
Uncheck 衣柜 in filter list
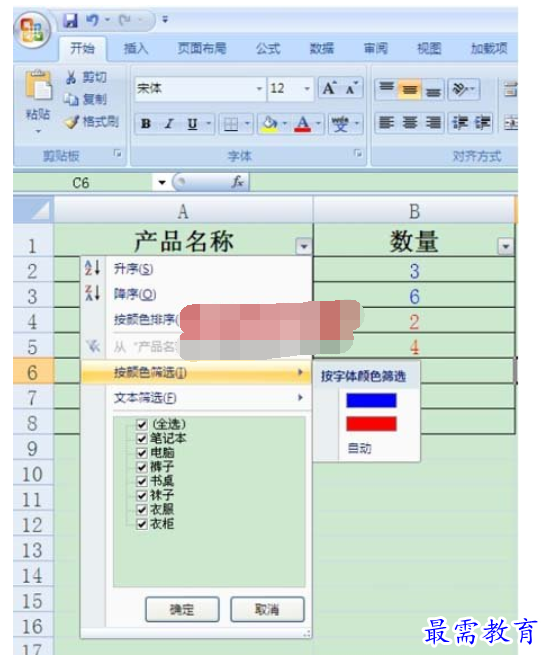[142, 524]
